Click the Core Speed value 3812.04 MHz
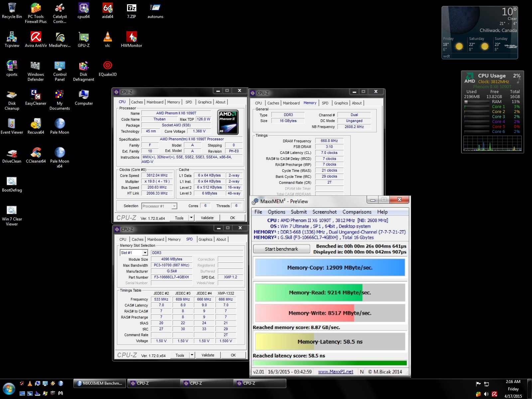Screen dimensions: 532x399 point(157,176)
